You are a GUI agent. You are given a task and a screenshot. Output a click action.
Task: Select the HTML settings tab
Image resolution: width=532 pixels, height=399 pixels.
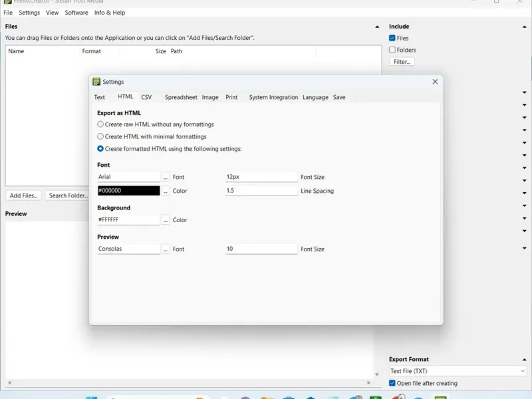click(x=125, y=96)
